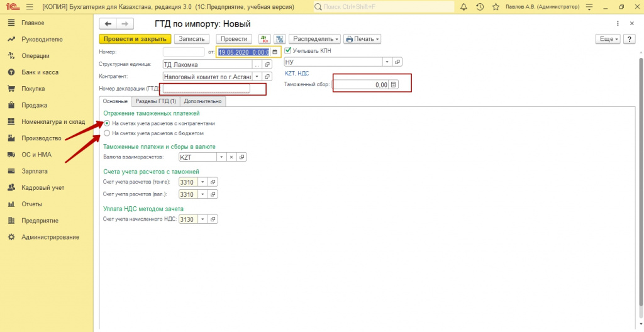Image resolution: width=644 pixels, height=332 pixels.
Task: Open Покупка section
Action: click(x=33, y=89)
